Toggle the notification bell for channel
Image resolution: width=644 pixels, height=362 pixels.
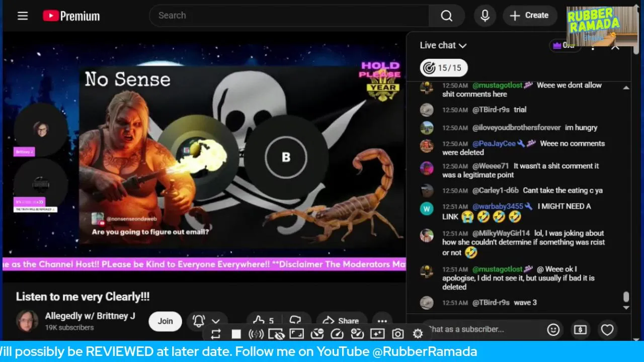pos(199,321)
